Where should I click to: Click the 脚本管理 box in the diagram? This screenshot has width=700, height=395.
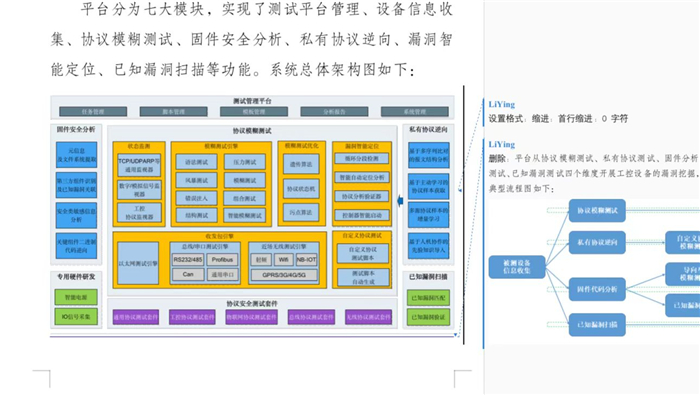174,112
